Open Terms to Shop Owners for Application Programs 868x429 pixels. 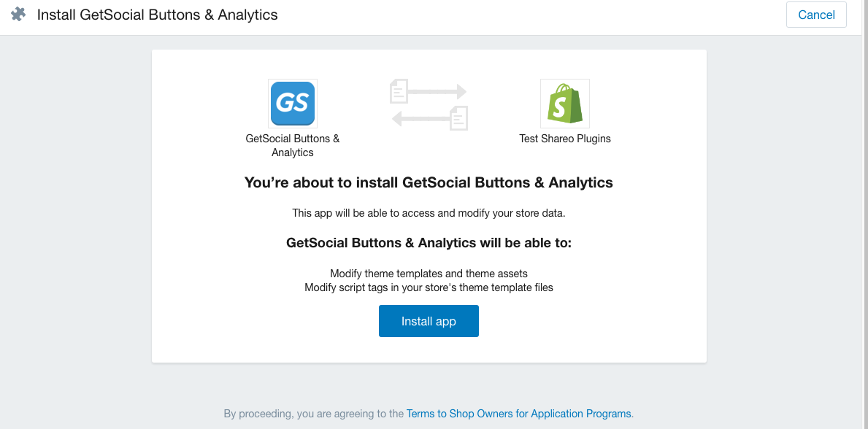(x=519, y=414)
